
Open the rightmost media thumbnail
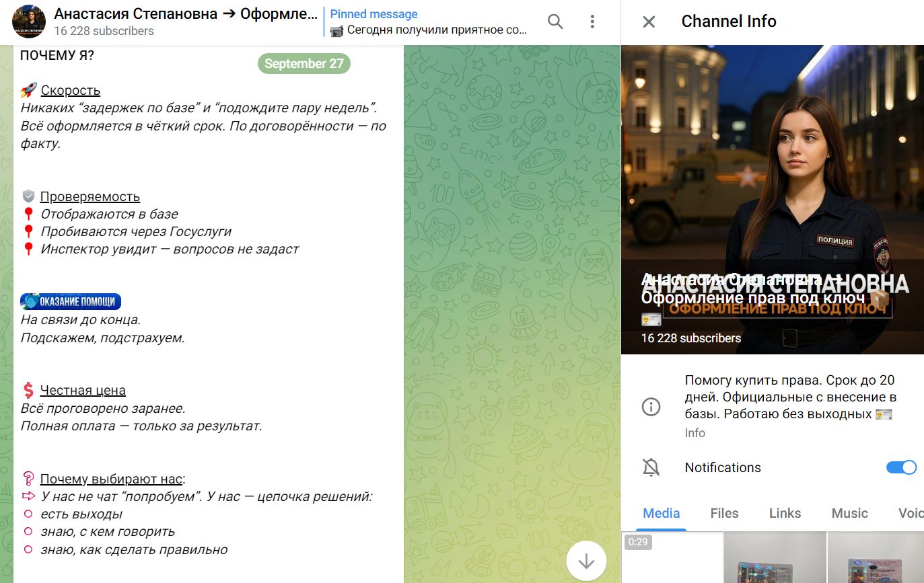[875, 558]
